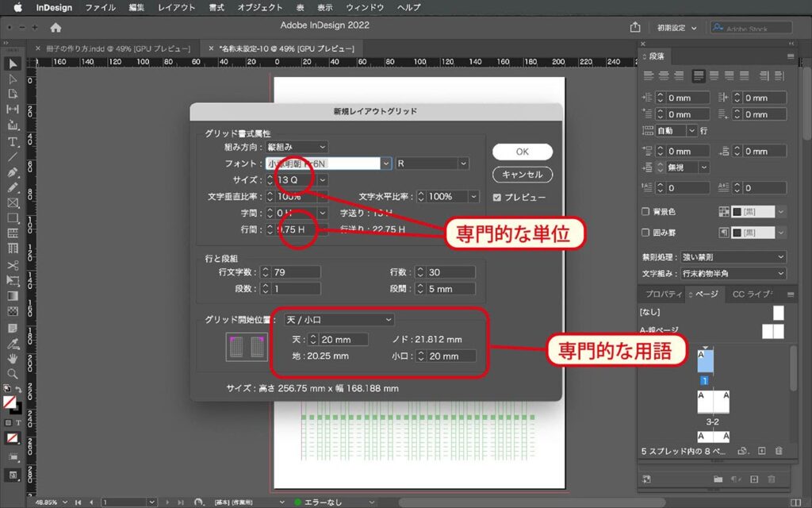Viewport: 812px width, 508px height.
Task: Click the 背景色 color swatch
Action: pyautogui.click(x=753, y=211)
